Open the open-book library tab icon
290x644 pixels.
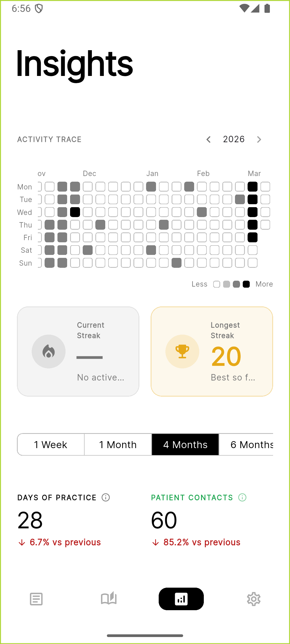[109, 599]
